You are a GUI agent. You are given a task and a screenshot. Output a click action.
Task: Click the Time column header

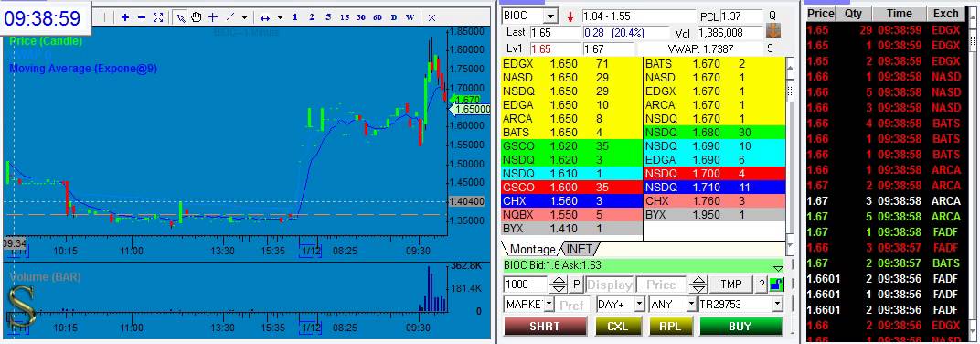899,13
